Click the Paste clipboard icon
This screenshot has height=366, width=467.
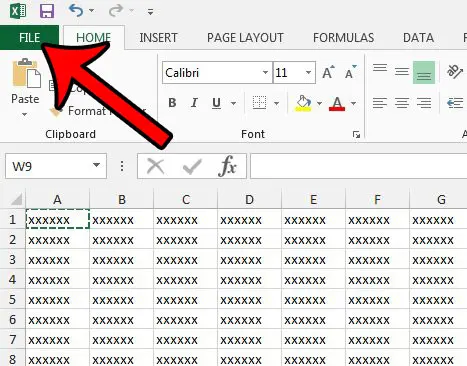pyautogui.click(x=26, y=73)
